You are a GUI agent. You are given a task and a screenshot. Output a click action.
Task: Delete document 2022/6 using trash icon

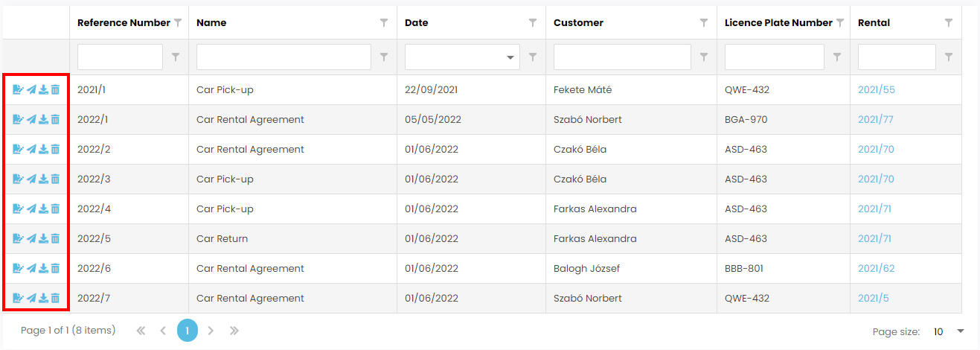coord(55,269)
